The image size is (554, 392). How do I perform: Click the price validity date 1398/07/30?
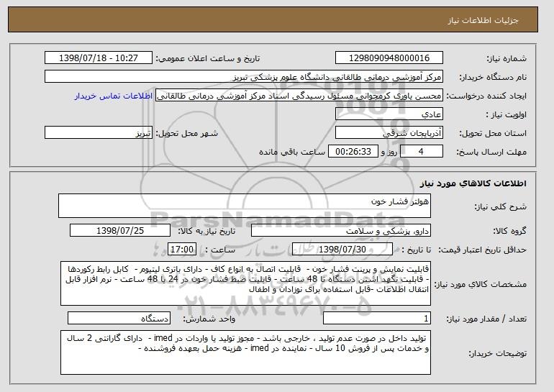pyautogui.click(x=342, y=250)
